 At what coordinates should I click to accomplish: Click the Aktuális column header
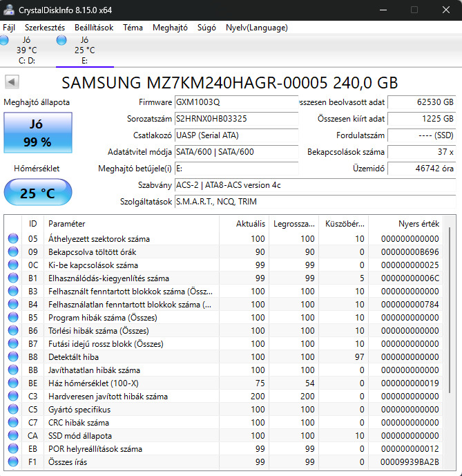click(244, 224)
